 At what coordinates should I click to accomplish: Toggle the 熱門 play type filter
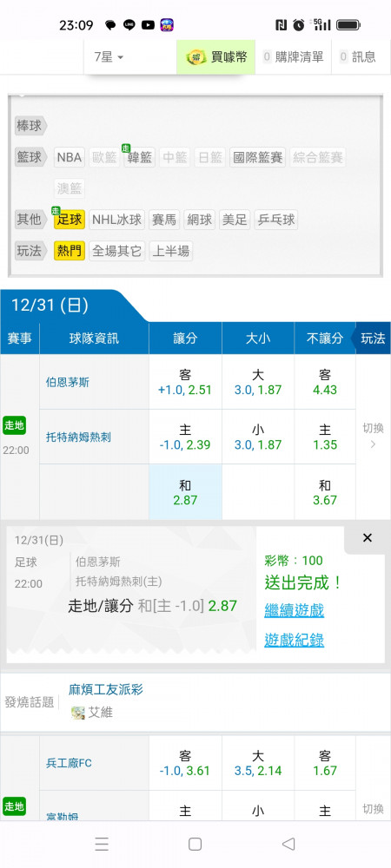(x=70, y=252)
